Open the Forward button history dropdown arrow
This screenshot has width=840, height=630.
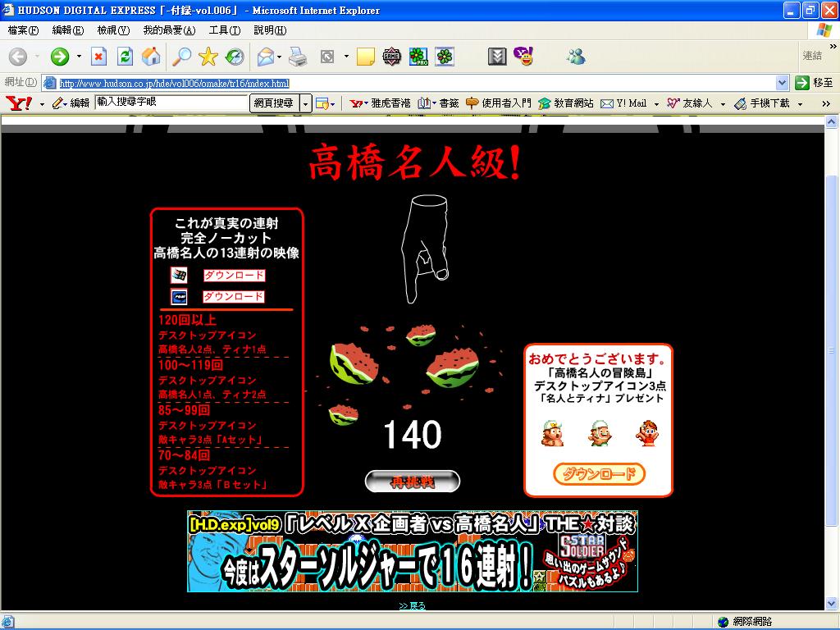(x=79, y=57)
